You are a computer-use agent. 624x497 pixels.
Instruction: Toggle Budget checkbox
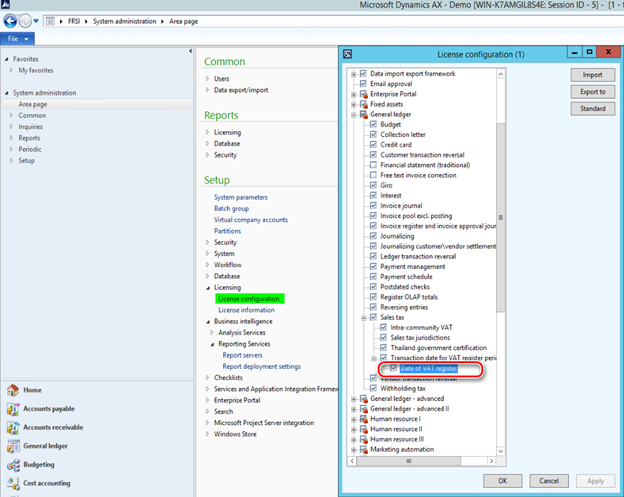click(373, 124)
